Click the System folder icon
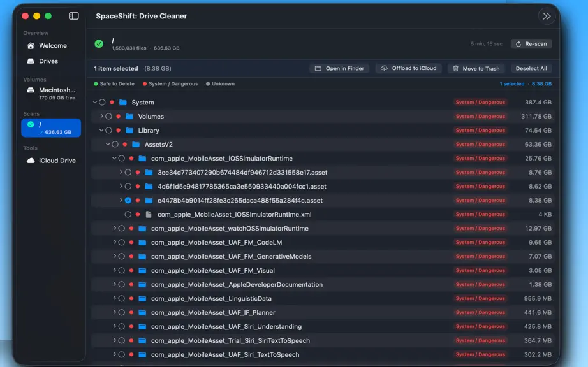Viewport: 588px width, 367px height. click(x=122, y=102)
